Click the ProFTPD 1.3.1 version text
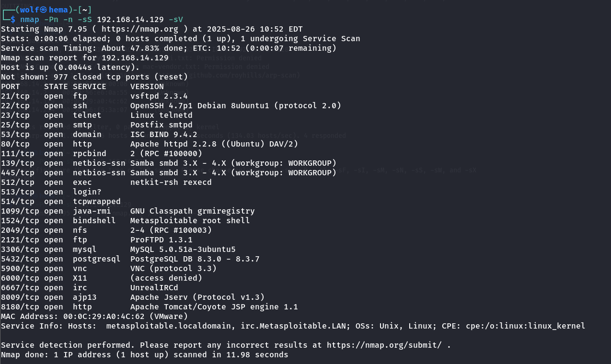611x364 pixels. click(x=161, y=240)
